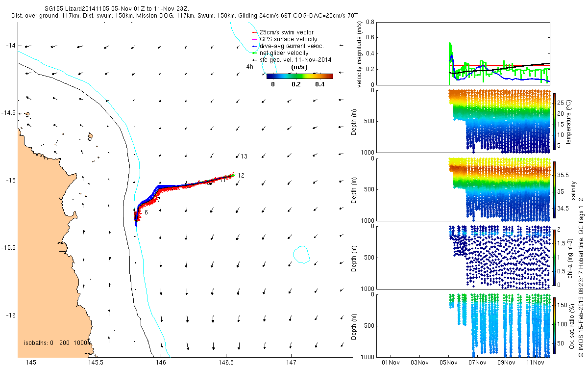Select the '25cm/s swim vector' legend entry
This screenshot has height=368, width=588.
pyautogui.click(x=288, y=32)
